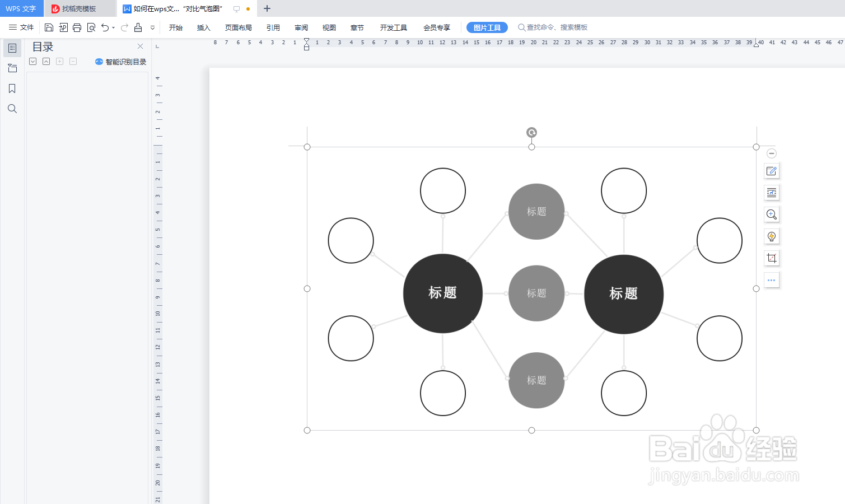Viewport: 845px width, 504px height.
Task: Click the find/search sidebar icon
Action: point(12,109)
